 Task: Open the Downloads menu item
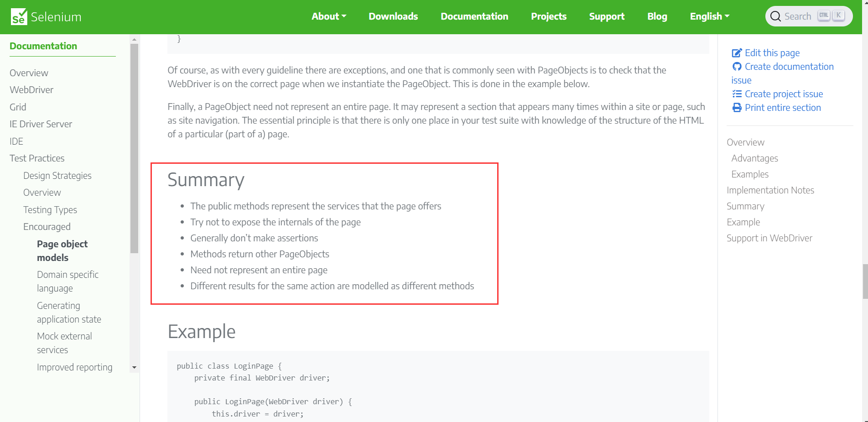[393, 16]
